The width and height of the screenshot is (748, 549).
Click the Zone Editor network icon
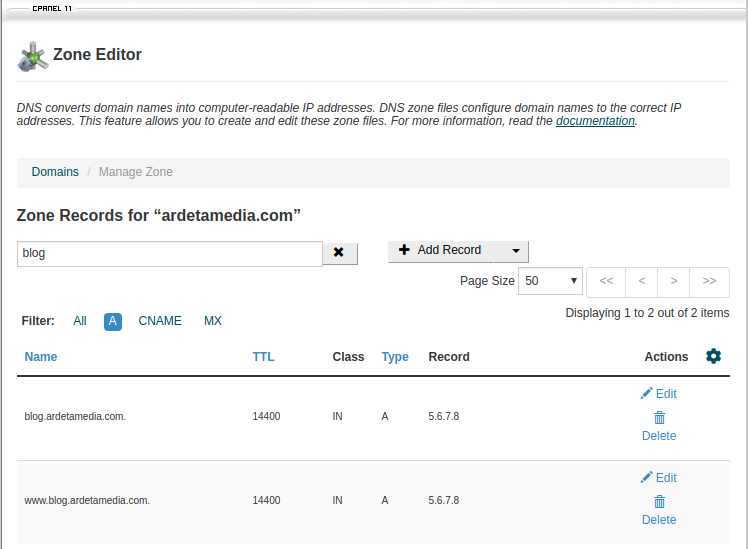32,57
